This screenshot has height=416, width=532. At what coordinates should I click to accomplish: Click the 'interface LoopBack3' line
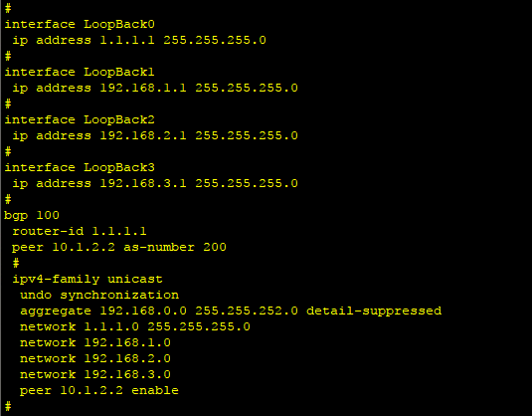tap(80, 168)
